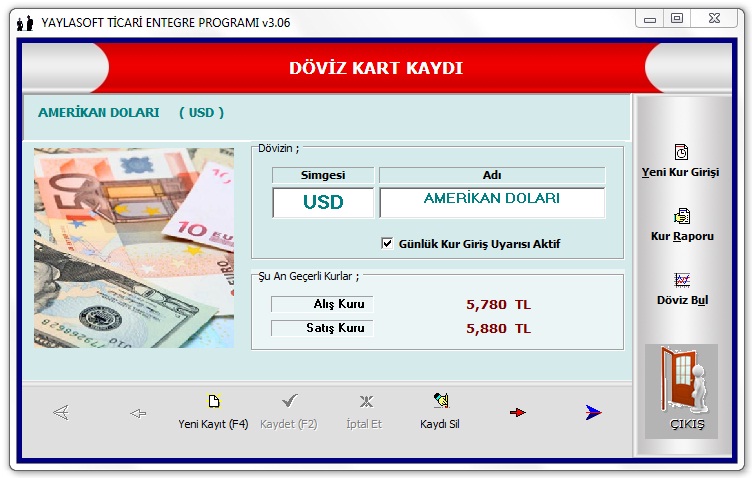Image resolution: width=752 pixels, height=478 pixels.
Task: Click the AMERİKAN DOLARI ( USD ) heading
Action: (x=131, y=113)
